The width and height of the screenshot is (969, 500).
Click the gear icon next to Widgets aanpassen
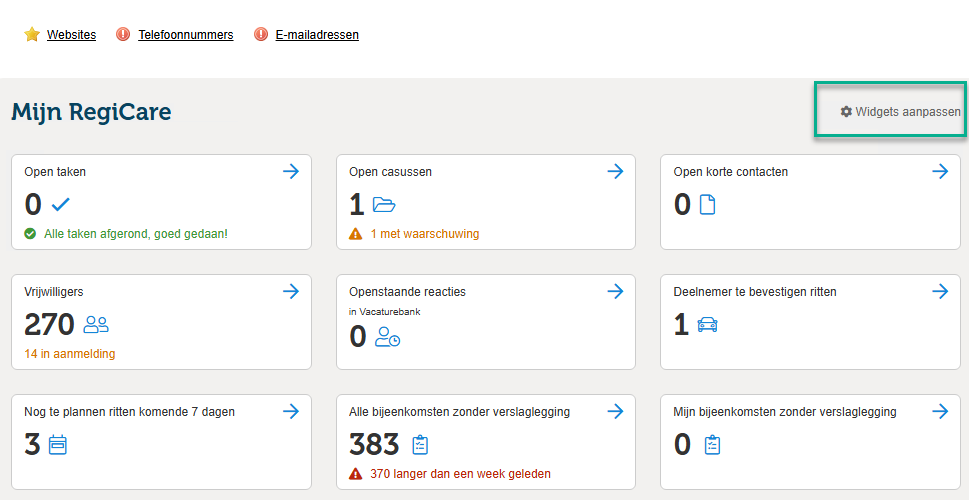[846, 112]
